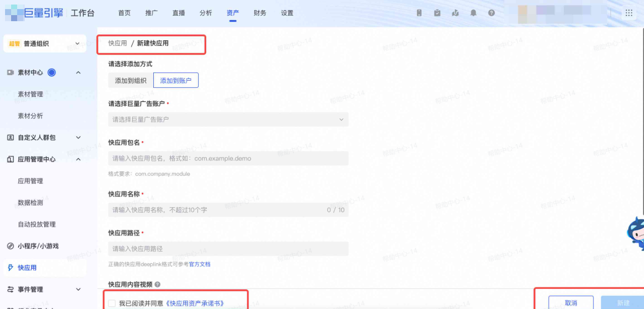This screenshot has width=644, height=309.
Task: Open the 资产 menu
Action: pyautogui.click(x=232, y=13)
